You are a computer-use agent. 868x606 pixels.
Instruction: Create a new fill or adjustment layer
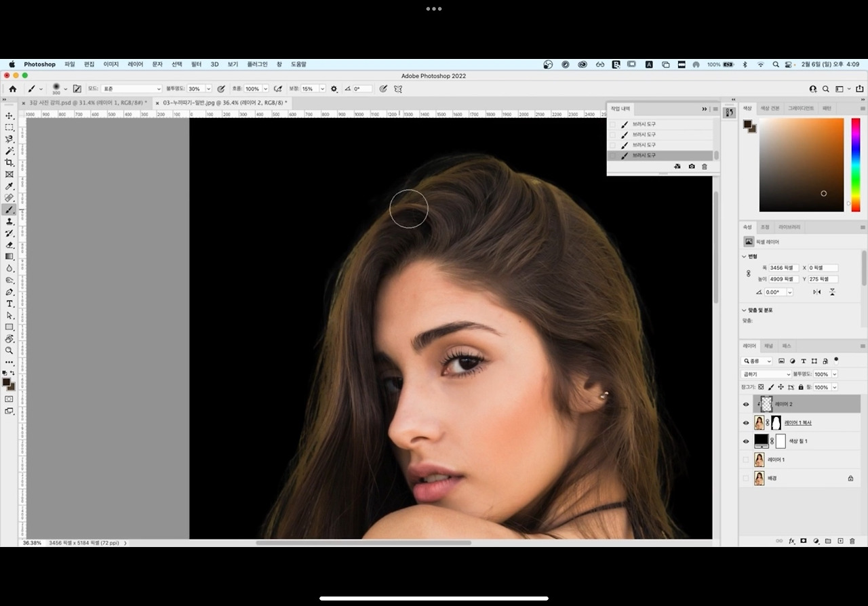[816, 541]
